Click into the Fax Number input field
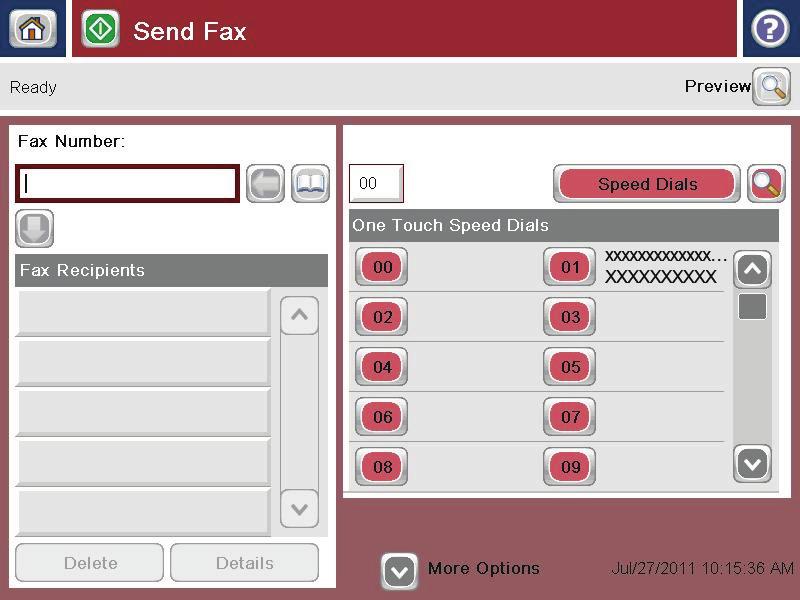800x600 pixels. pos(127,183)
